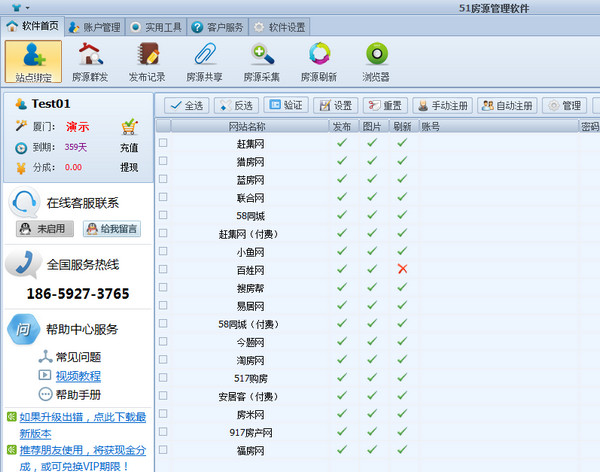Click the 问 help center hexagon icon
600x472 pixels.
[x=23, y=329]
